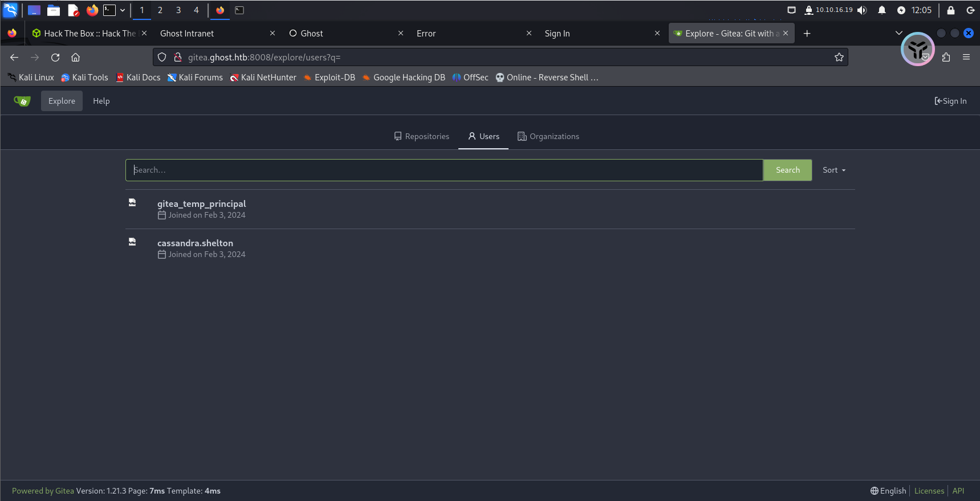Click gitea_temp_principal avatar image
980x501 pixels.
[x=132, y=203]
